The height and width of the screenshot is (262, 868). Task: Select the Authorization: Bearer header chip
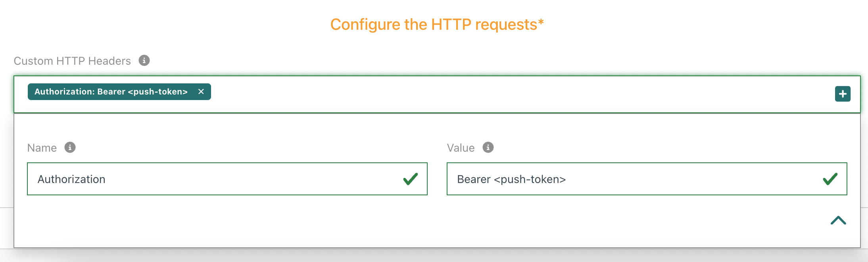111,92
